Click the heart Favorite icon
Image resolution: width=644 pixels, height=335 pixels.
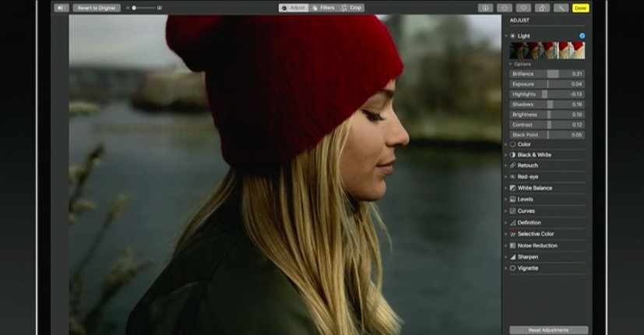[x=523, y=8]
